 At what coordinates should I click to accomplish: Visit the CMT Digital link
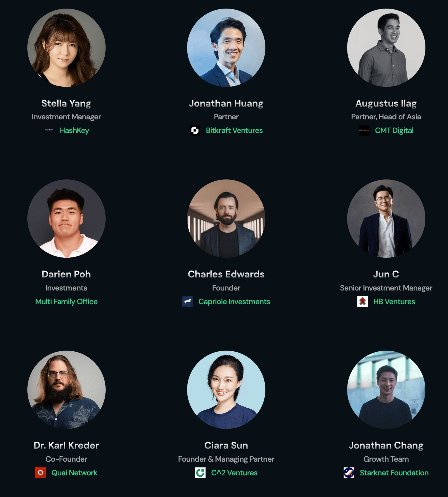(x=394, y=130)
